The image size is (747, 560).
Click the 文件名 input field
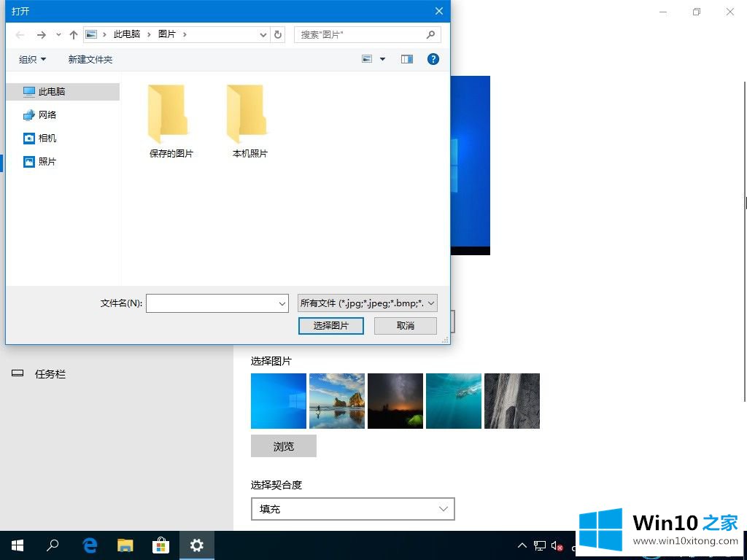tap(212, 303)
